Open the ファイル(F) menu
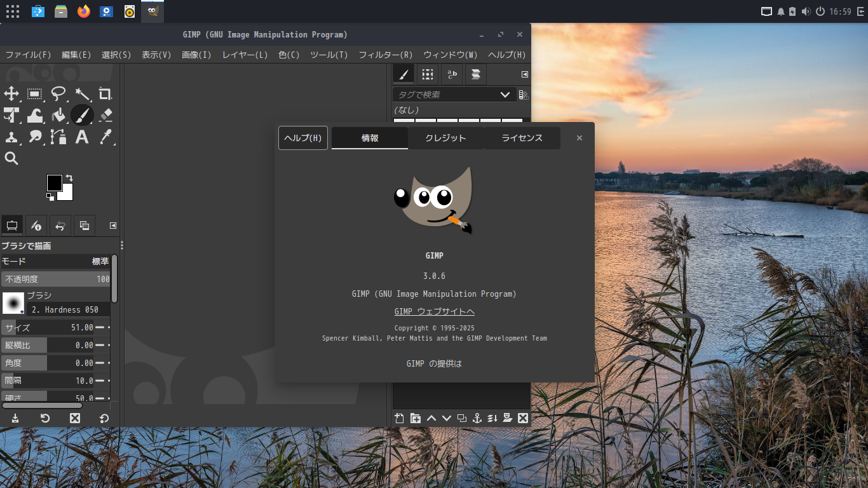Image resolution: width=868 pixels, height=488 pixels. tap(28, 55)
